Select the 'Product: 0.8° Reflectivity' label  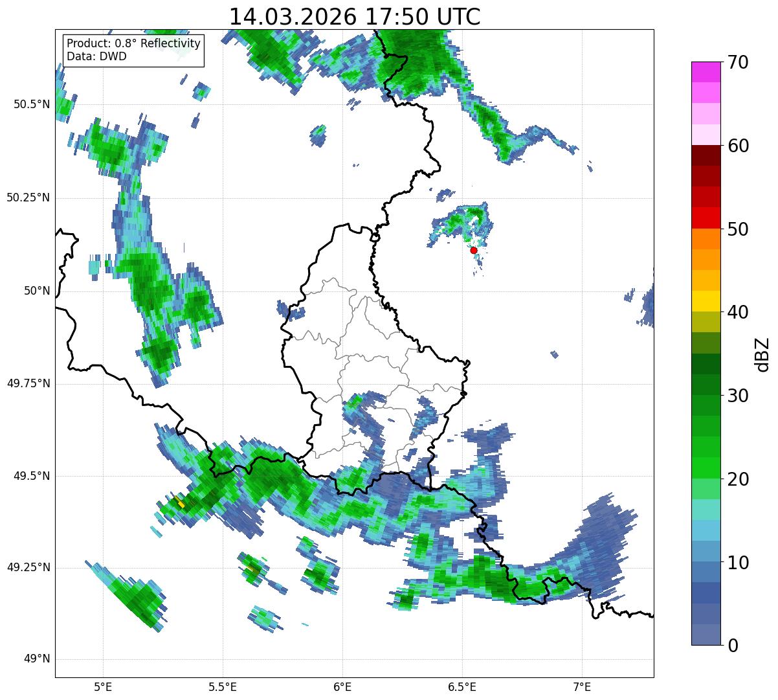coord(134,43)
